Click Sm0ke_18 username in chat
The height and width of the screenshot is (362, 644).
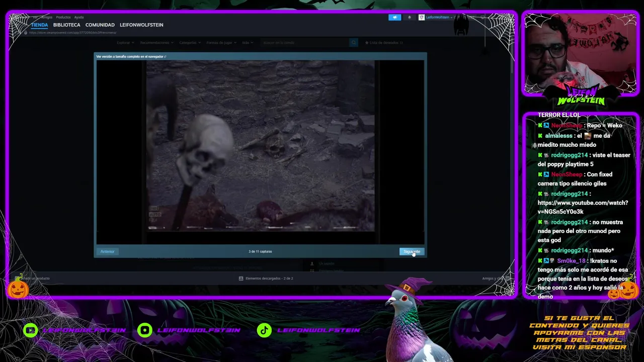tap(571, 261)
